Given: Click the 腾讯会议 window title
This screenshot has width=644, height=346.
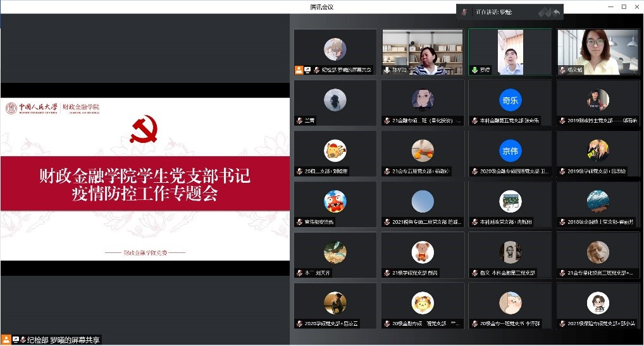Looking at the screenshot, I should (x=321, y=6).
